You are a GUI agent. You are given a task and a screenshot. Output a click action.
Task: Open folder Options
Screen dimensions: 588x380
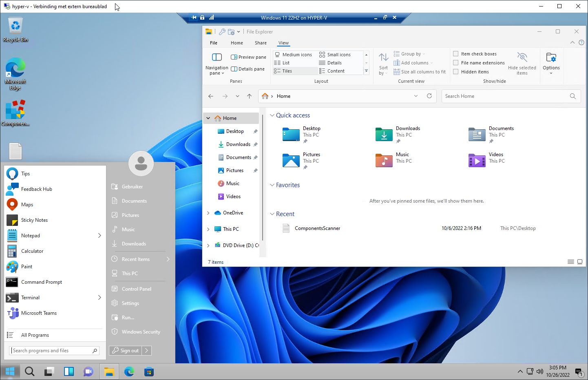pyautogui.click(x=551, y=64)
